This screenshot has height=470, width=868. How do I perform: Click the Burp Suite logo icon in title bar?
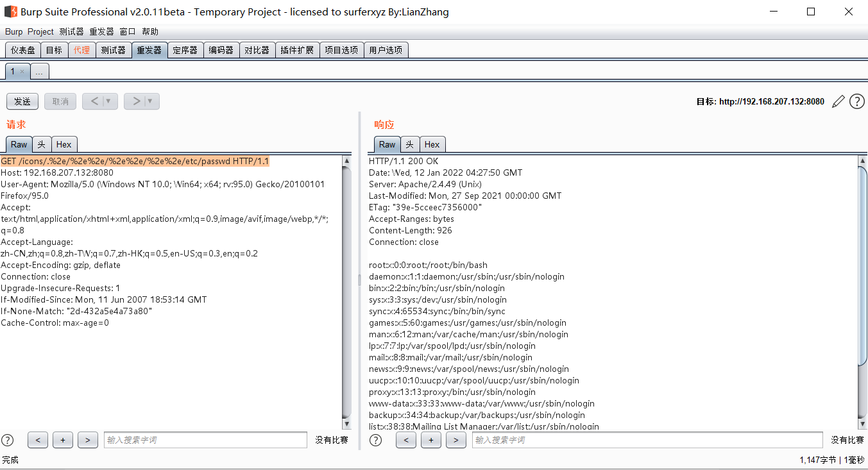coord(10,12)
